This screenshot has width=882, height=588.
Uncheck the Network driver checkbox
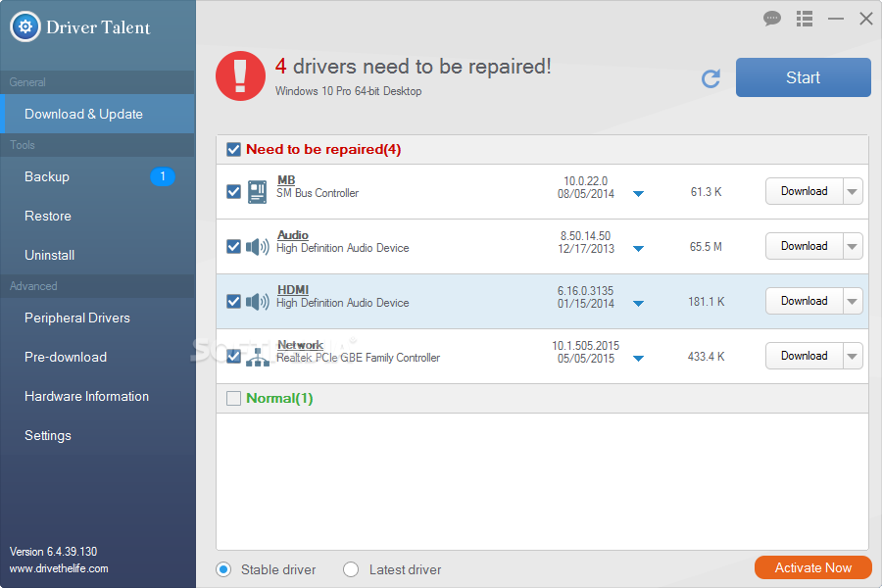pyautogui.click(x=233, y=356)
